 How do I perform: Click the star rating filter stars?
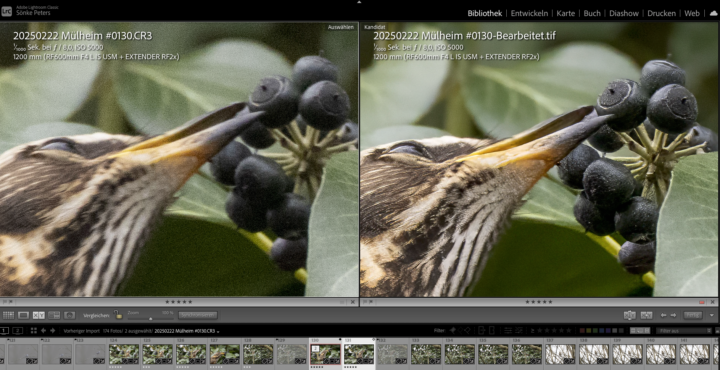pos(554,331)
